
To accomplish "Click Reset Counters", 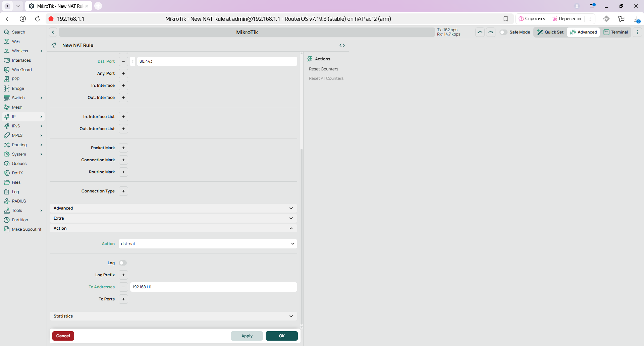I will coord(324,69).
